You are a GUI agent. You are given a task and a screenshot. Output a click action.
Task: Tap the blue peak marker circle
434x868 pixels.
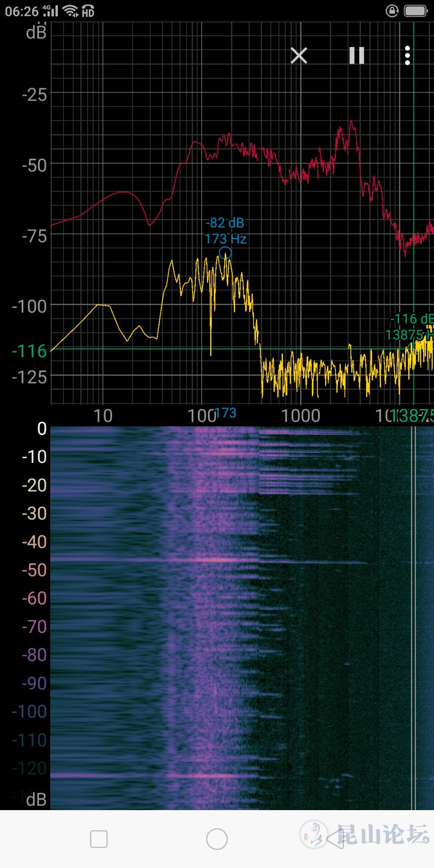point(225,253)
